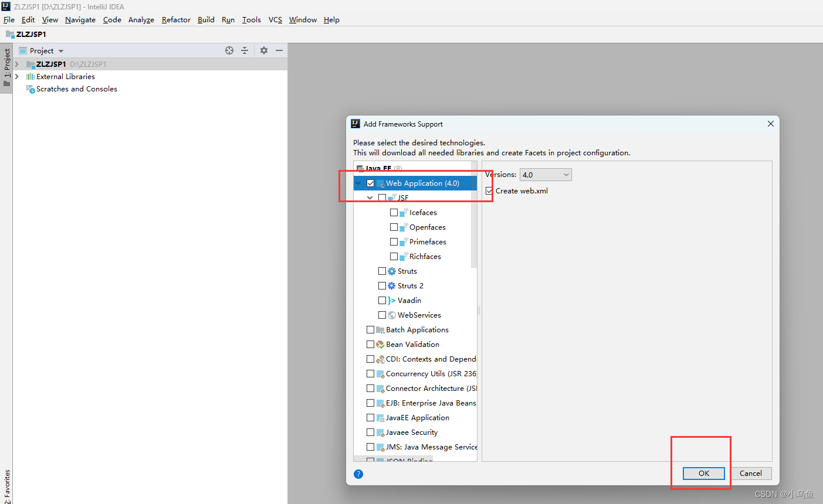Select Scratches and Consoles row
This screenshot has width=823, height=504.
[150, 89]
